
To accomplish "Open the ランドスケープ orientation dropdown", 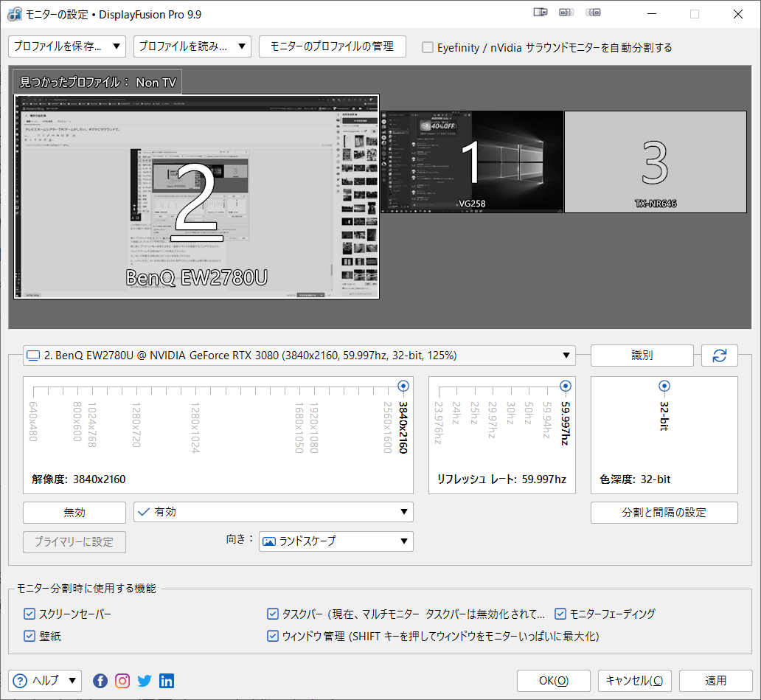I will [x=336, y=541].
